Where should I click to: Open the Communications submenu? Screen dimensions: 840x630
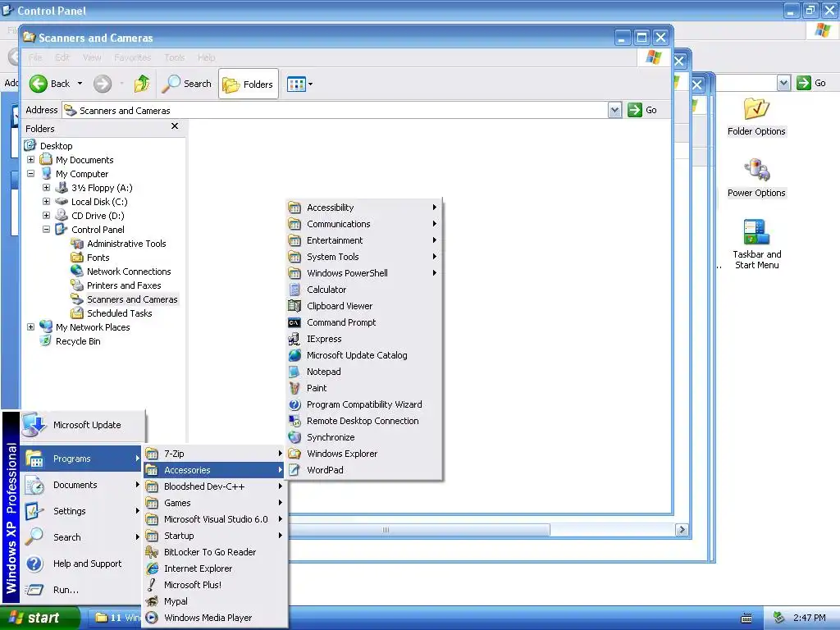[x=364, y=224]
